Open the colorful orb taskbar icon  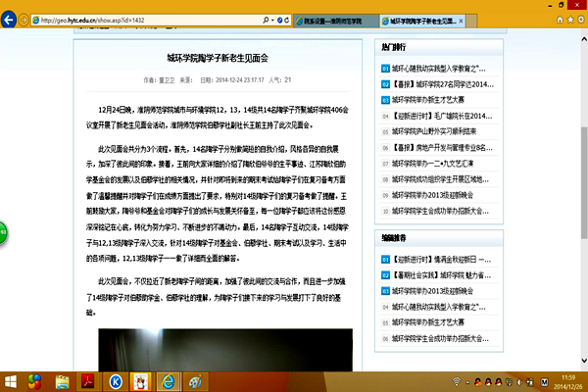click(x=35, y=381)
